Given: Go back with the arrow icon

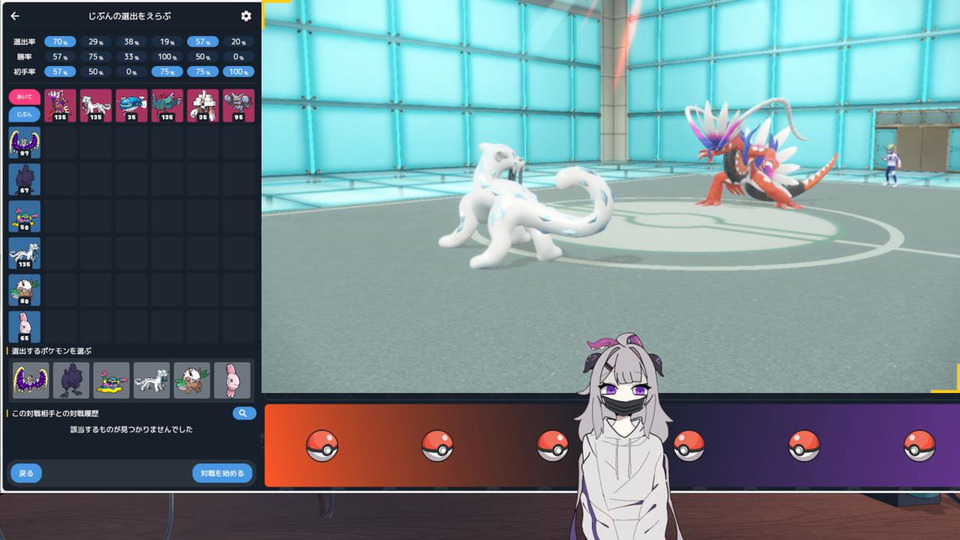Looking at the screenshot, I should tap(15, 17).
